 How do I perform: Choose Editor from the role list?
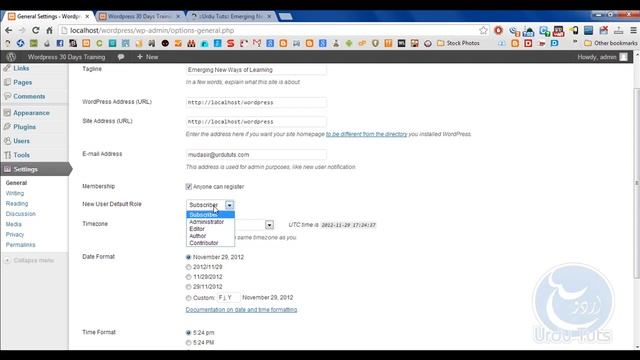[x=211, y=229]
